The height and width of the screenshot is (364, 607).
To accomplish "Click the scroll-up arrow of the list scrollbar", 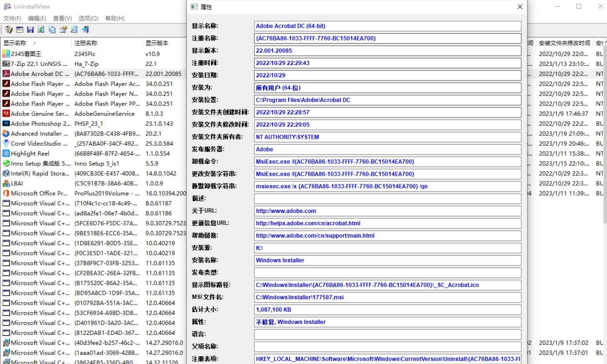I will pos(605,43).
